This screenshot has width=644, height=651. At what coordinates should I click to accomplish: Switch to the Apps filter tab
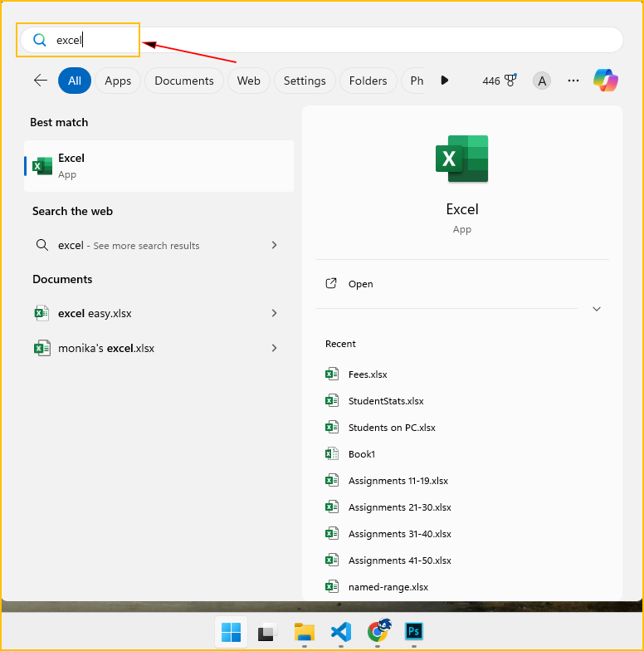coord(118,81)
